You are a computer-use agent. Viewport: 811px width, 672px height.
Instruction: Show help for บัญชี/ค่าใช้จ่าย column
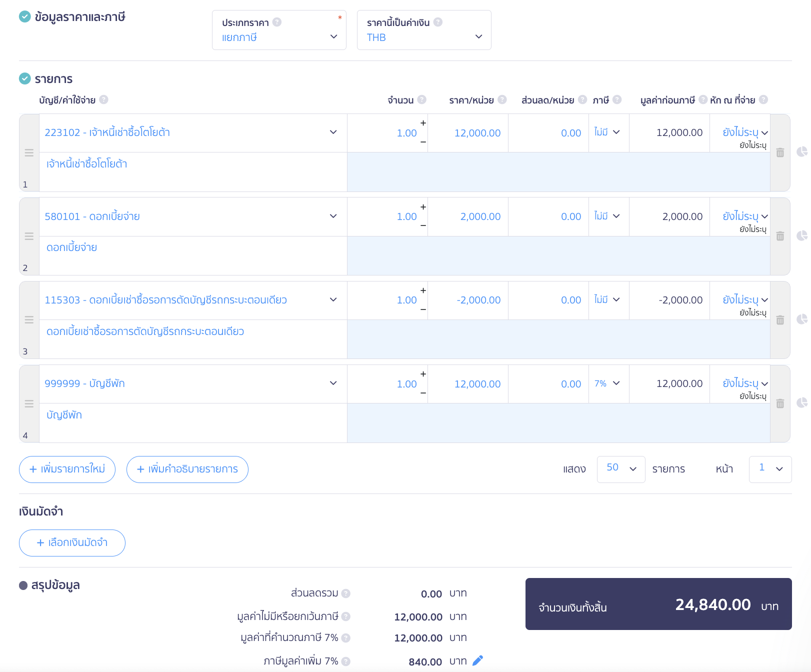(x=103, y=99)
